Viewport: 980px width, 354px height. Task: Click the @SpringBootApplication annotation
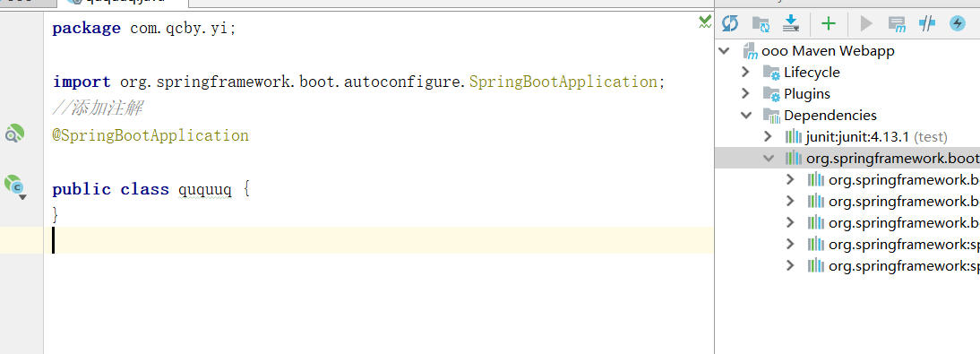pyautogui.click(x=150, y=135)
